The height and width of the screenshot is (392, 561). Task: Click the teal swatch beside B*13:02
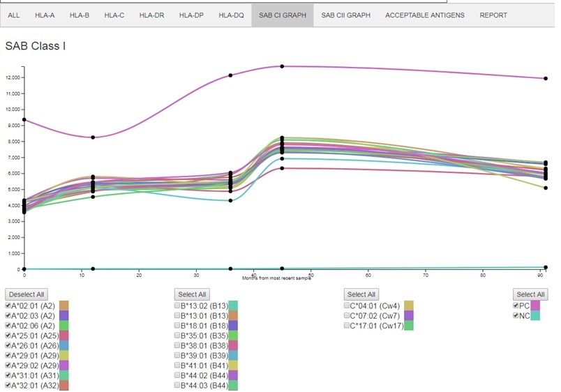233,306
